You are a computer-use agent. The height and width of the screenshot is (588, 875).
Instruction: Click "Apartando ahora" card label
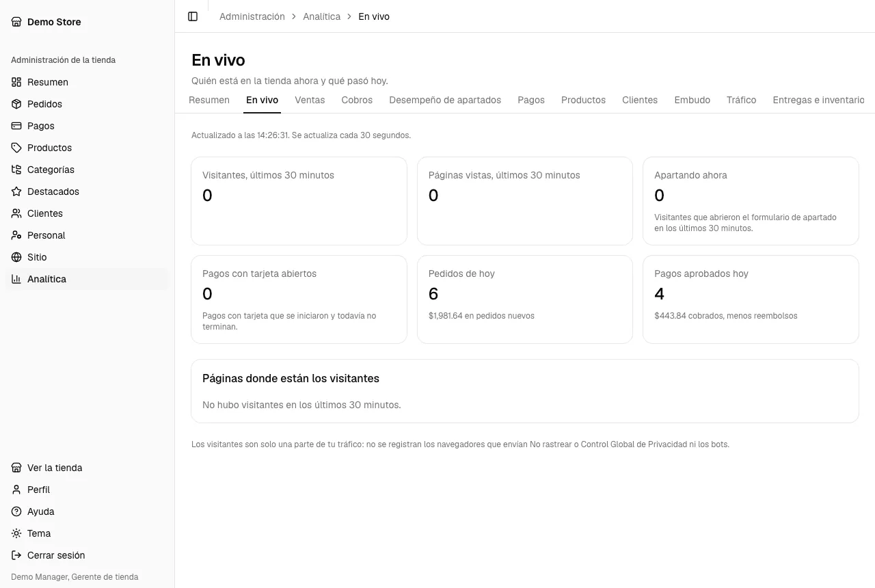tap(690, 175)
